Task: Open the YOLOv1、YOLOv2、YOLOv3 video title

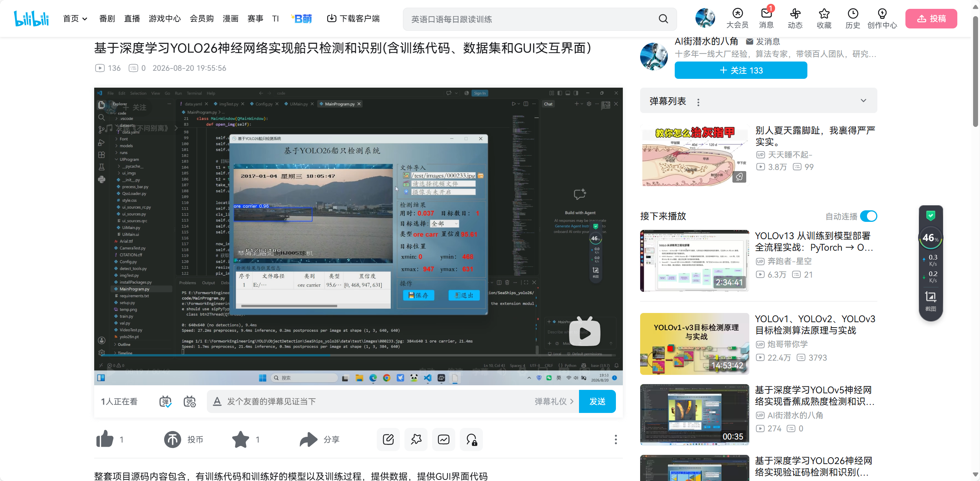Action: 815,325
